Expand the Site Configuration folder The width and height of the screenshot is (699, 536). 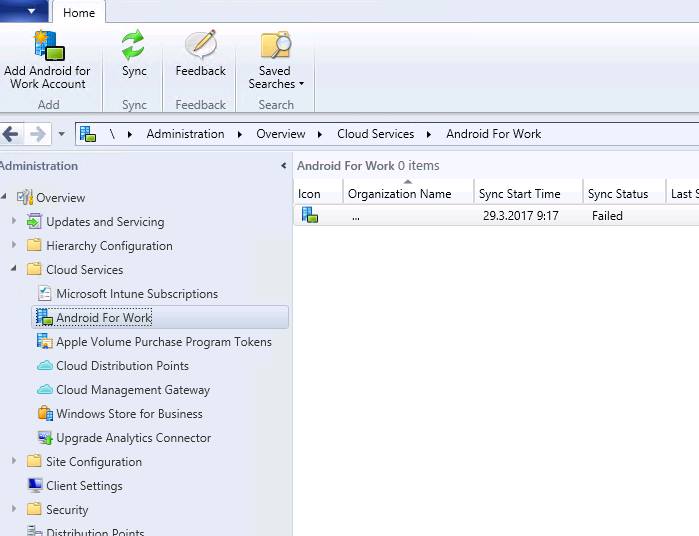click(x=14, y=462)
